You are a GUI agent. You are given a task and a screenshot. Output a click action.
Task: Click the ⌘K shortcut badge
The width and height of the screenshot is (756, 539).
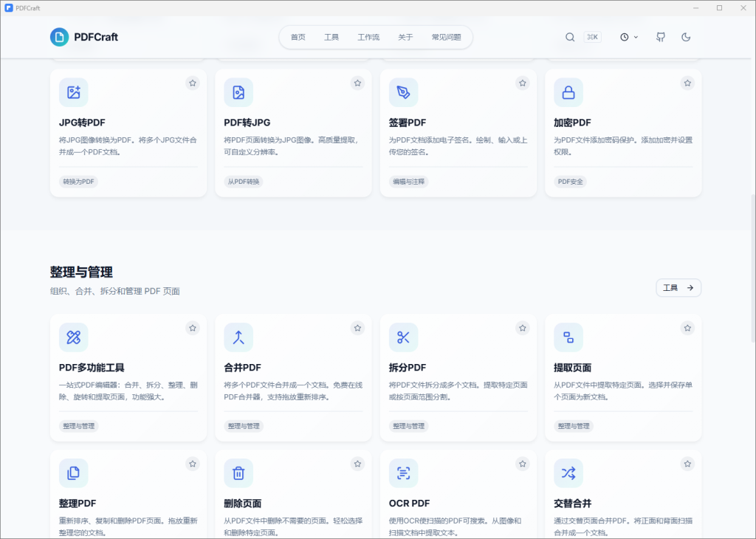(593, 37)
